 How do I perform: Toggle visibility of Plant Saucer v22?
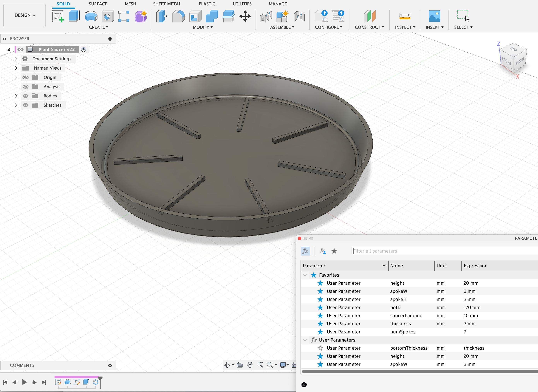tap(21, 49)
